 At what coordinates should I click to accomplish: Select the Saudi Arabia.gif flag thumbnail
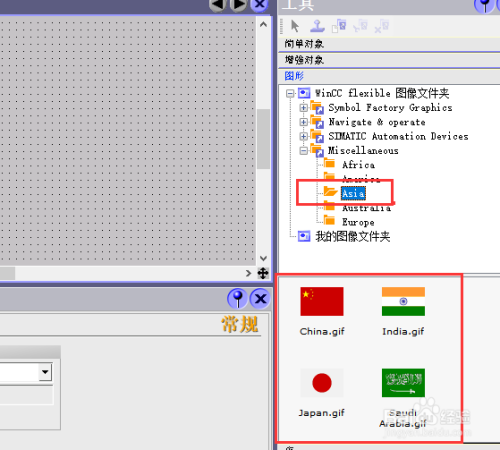tap(403, 383)
